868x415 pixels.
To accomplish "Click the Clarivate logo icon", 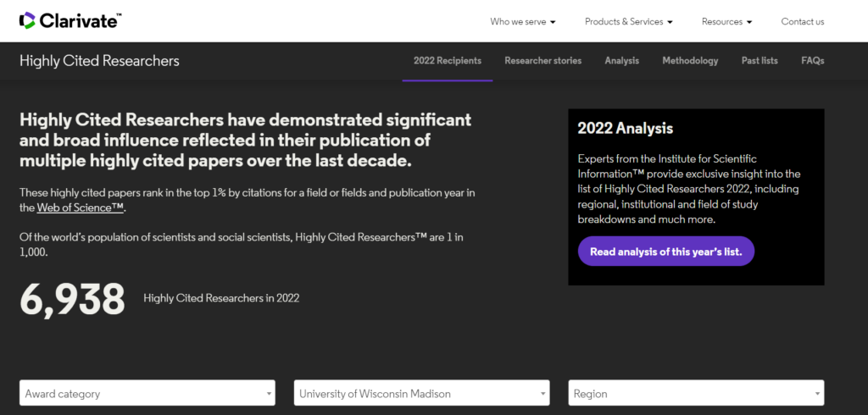I will pyautogui.click(x=27, y=21).
